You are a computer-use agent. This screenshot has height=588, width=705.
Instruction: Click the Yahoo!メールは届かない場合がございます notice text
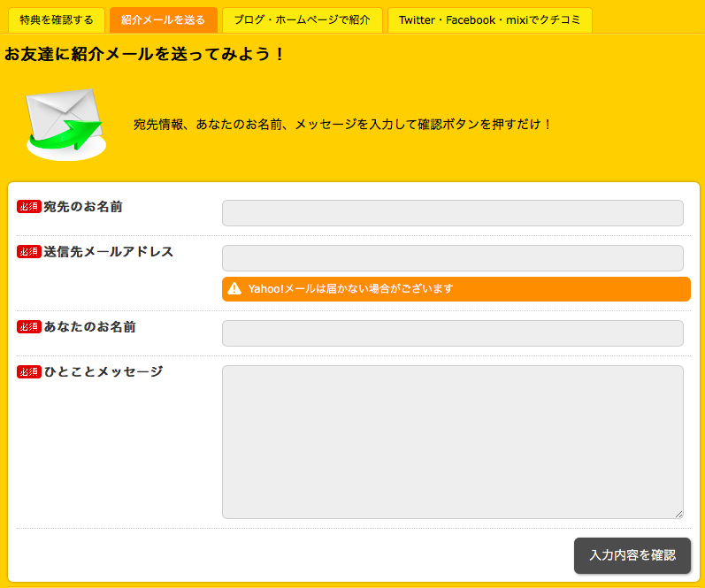[x=350, y=288]
